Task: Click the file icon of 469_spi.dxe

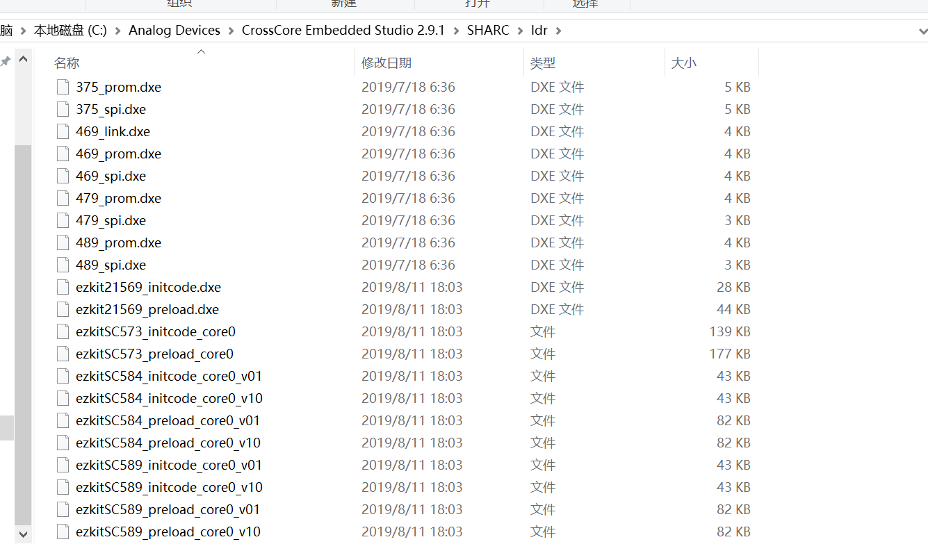Action: 63,176
